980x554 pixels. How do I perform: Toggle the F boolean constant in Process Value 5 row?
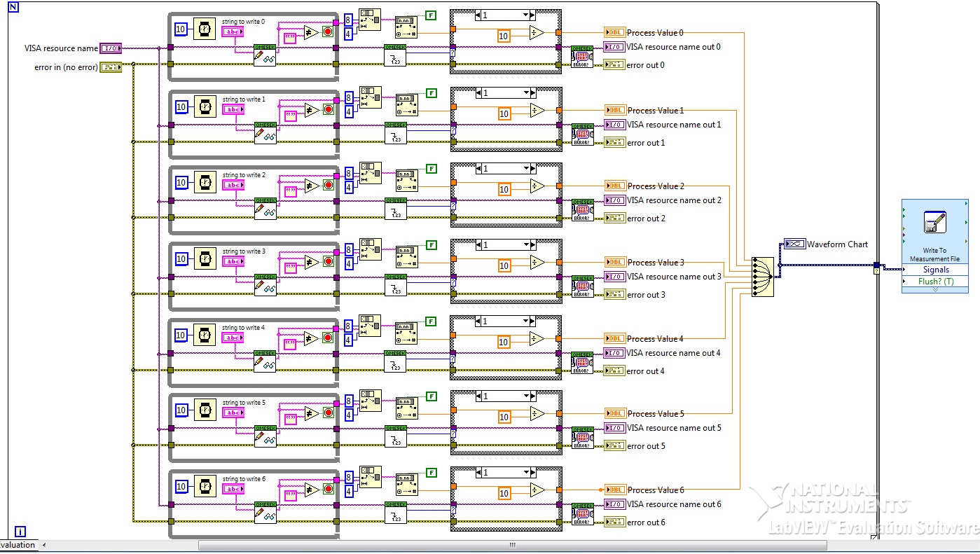(x=432, y=396)
